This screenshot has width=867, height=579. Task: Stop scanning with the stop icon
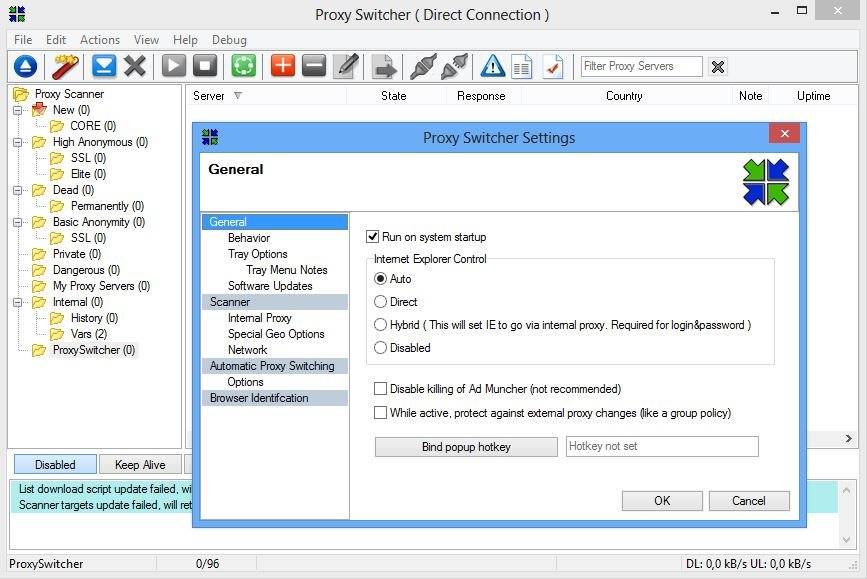[x=205, y=66]
